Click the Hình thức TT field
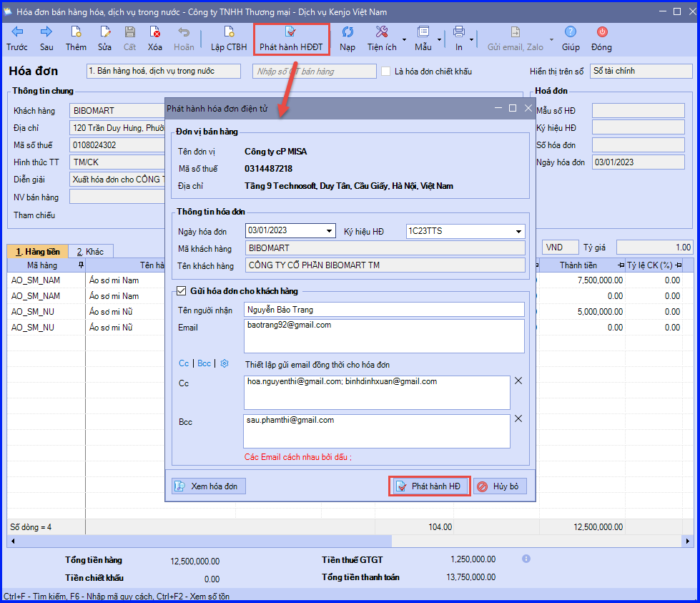 tap(117, 162)
